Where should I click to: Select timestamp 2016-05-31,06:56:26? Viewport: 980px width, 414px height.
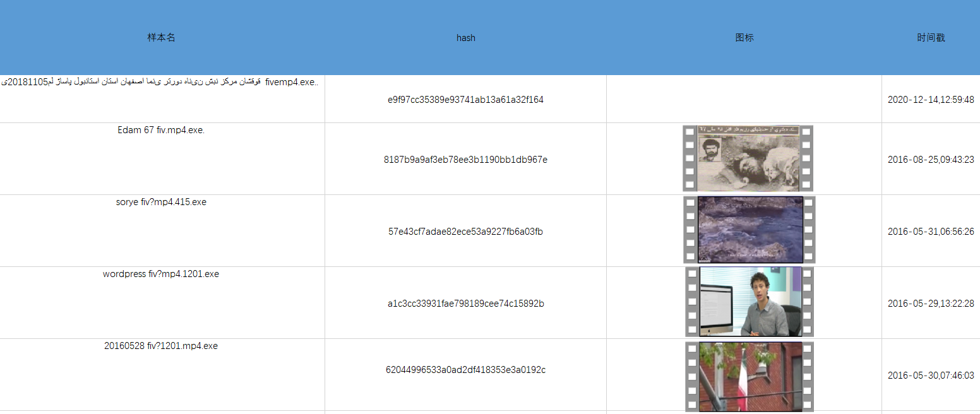(931, 232)
